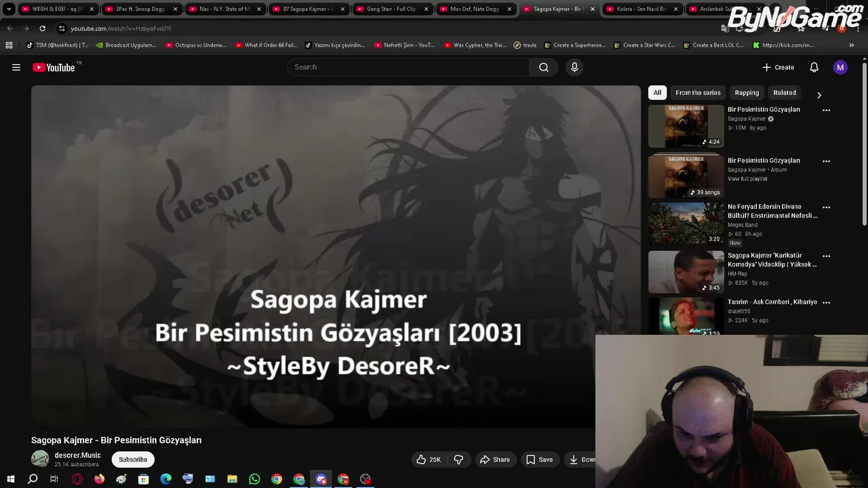Open Windows taskbar search

click(x=33, y=479)
